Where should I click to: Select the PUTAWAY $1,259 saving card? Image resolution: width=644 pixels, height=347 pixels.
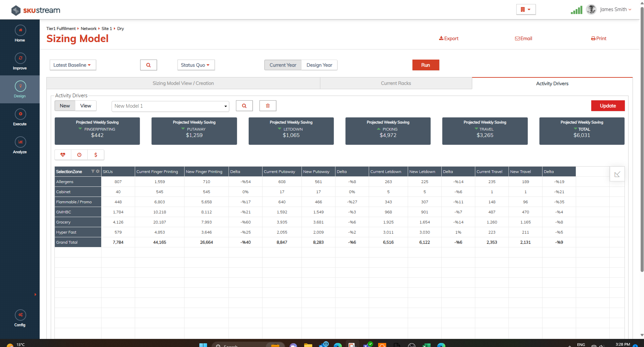point(194,131)
